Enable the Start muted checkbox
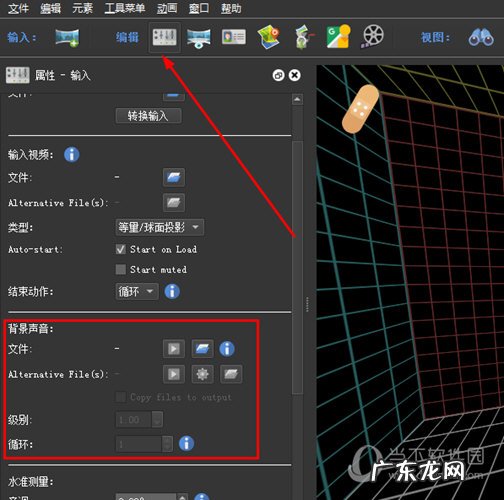 click(121, 269)
